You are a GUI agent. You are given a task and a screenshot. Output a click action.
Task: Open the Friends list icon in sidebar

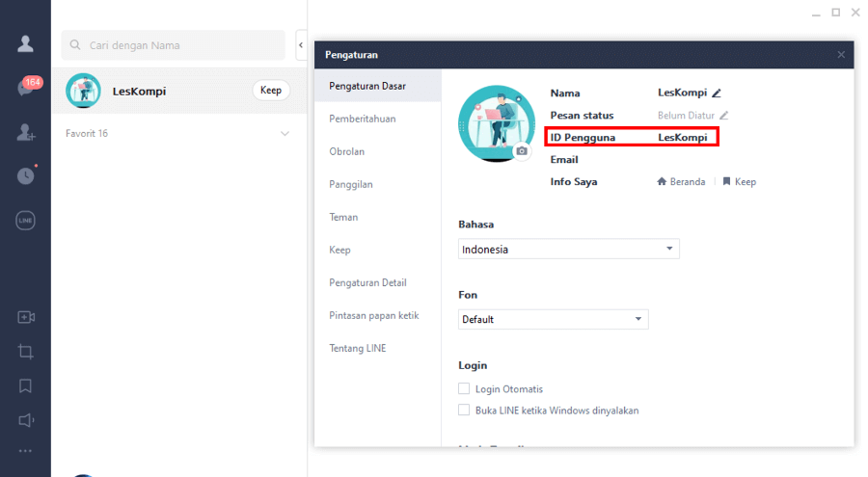(25, 43)
